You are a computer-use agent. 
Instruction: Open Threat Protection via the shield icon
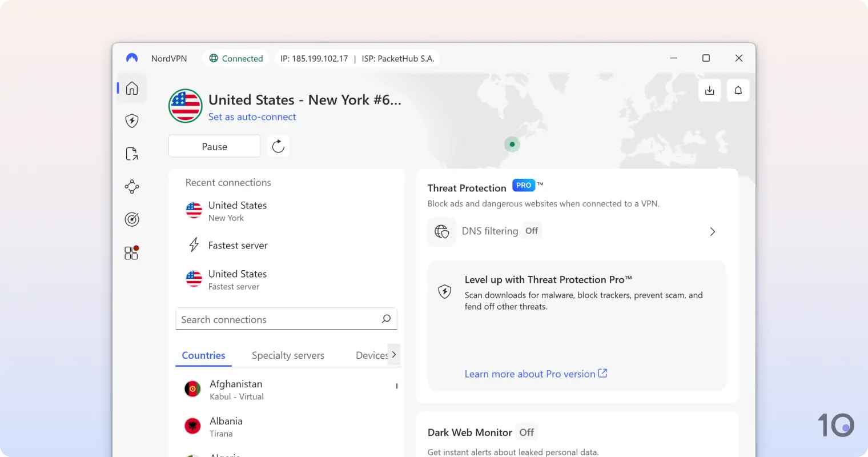(131, 121)
